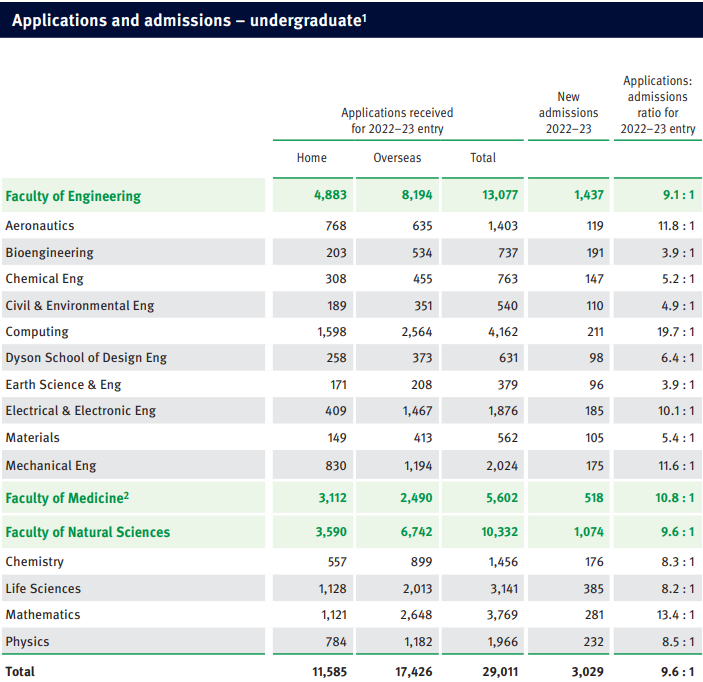
Task: Select the Faculty of Medicine row label
Action: 67,498
